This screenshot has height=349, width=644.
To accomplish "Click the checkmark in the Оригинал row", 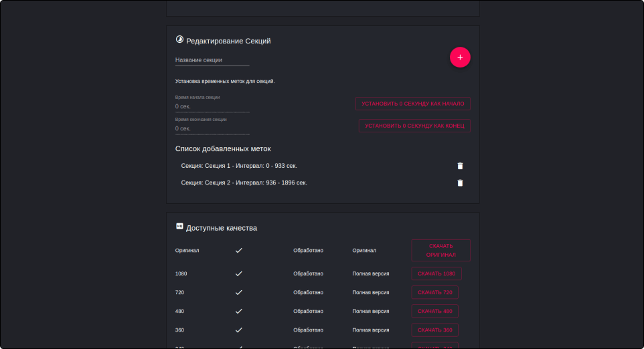I will coord(238,250).
